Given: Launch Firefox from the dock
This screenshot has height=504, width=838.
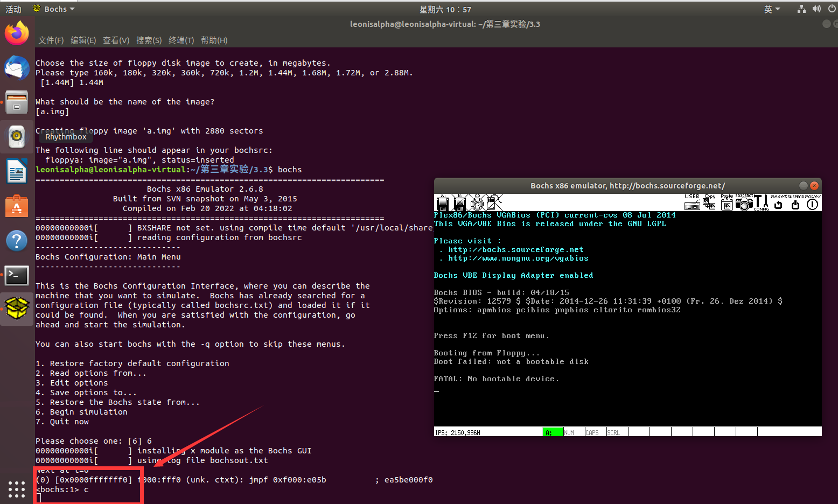Looking at the screenshot, I should click(17, 33).
